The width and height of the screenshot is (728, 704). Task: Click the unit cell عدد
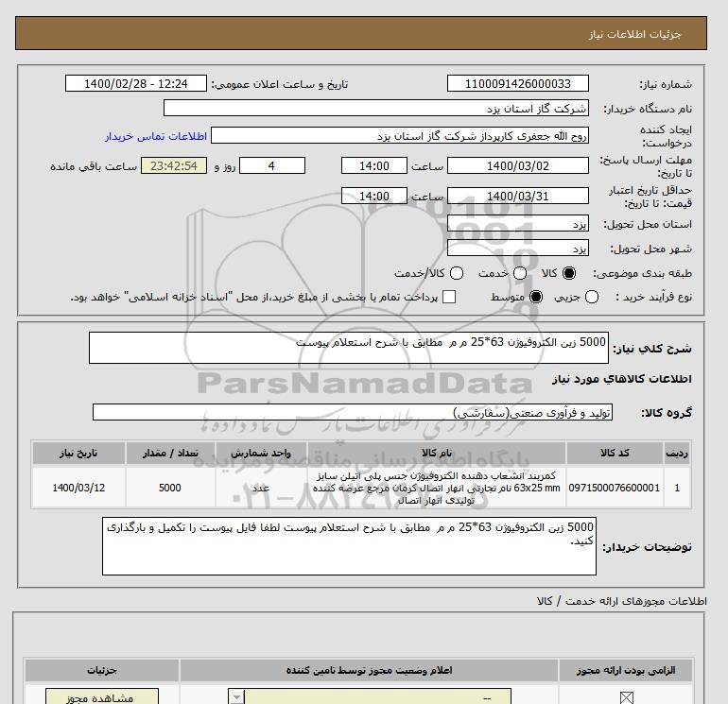coord(261,488)
